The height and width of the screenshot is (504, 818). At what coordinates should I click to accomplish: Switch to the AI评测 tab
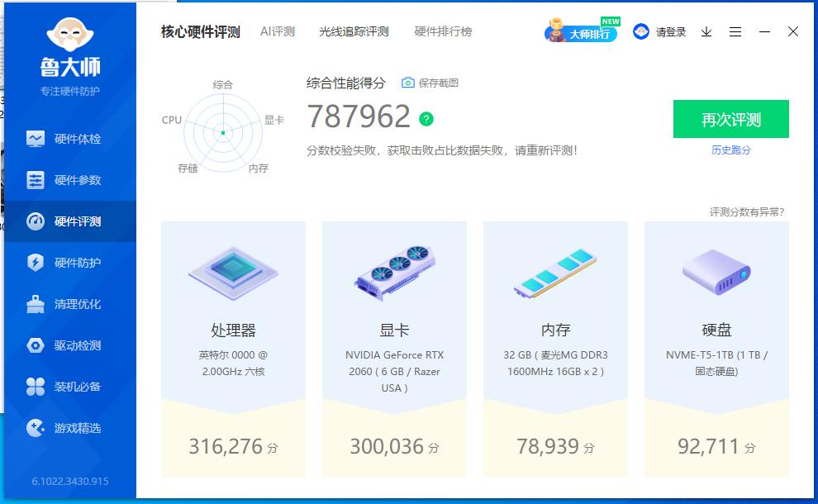(x=279, y=31)
